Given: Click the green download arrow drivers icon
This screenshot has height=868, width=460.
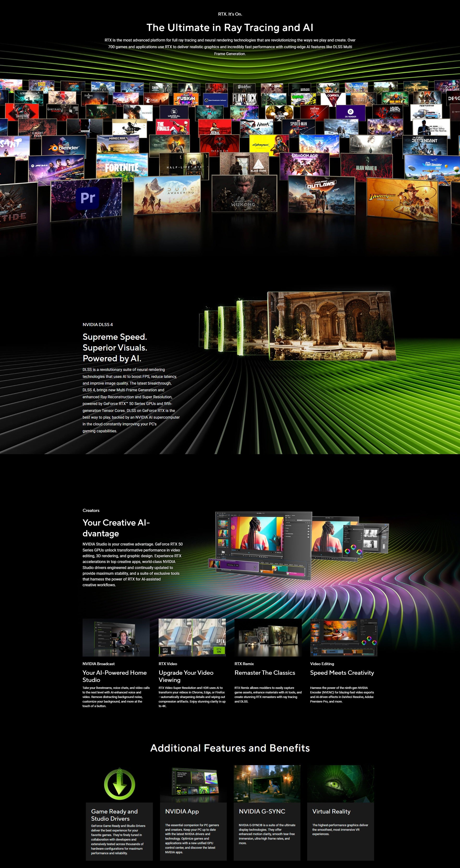Looking at the screenshot, I should (x=119, y=784).
